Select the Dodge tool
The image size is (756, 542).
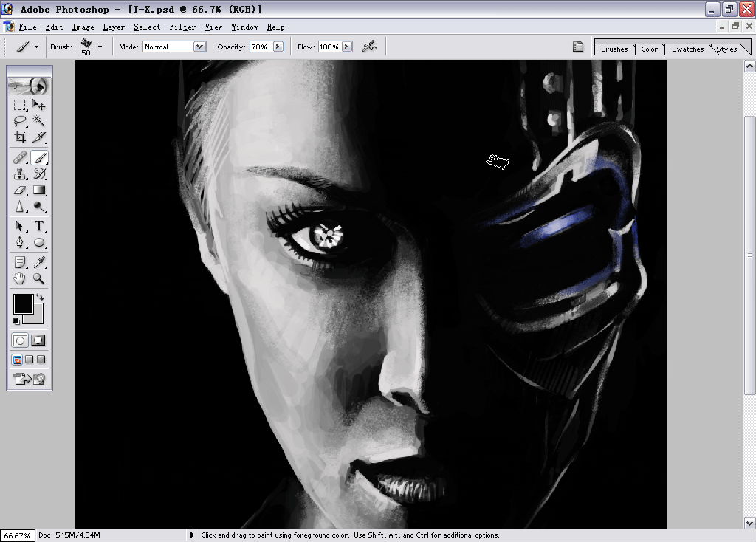pyautogui.click(x=38, y=206)
